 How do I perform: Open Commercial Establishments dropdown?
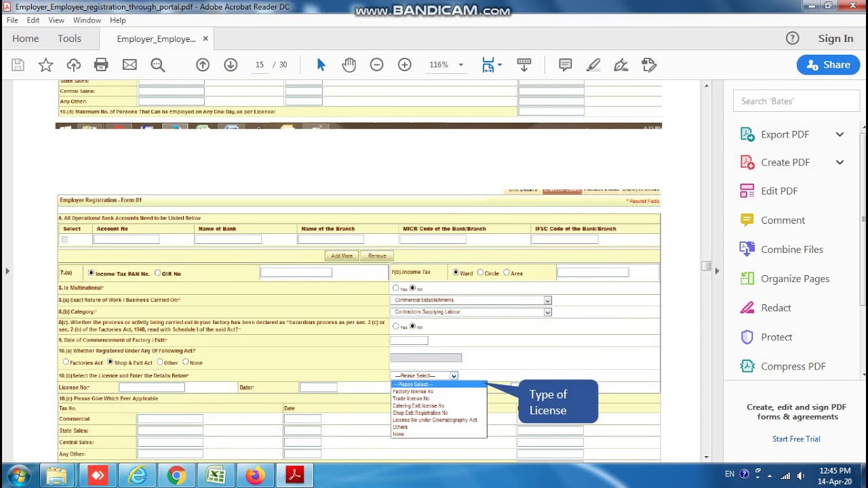tap(471, 300)
